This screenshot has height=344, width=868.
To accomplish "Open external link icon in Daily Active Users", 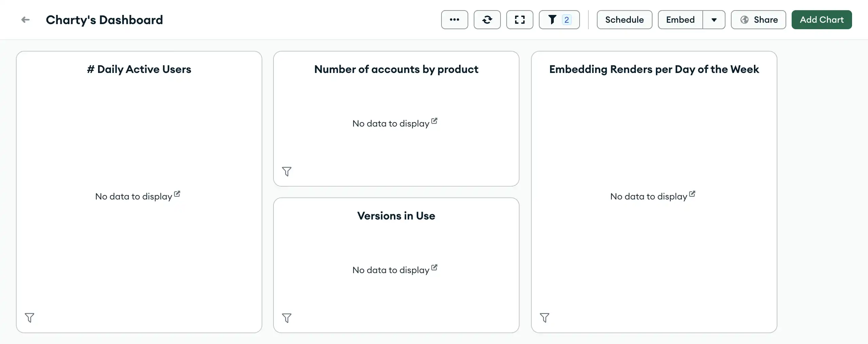I will (x=177, y=194).
